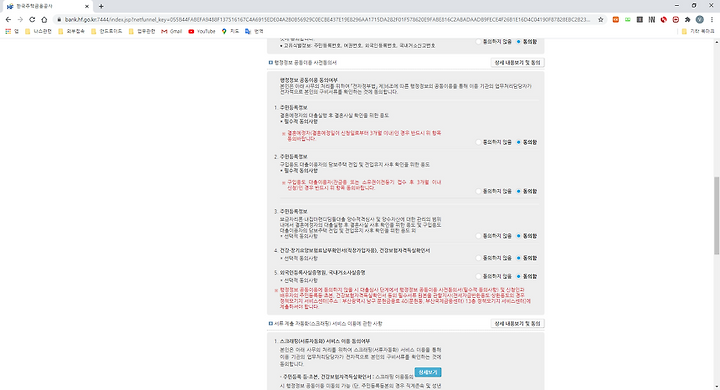Viewport: 720px width, 390px height.
Task: Open a new browser tab
Action: pos(101,6)
